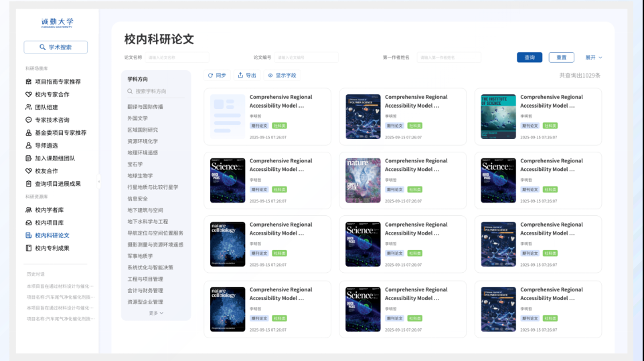Click the 查询 button
644x361 pixels.
pos(530,57)
